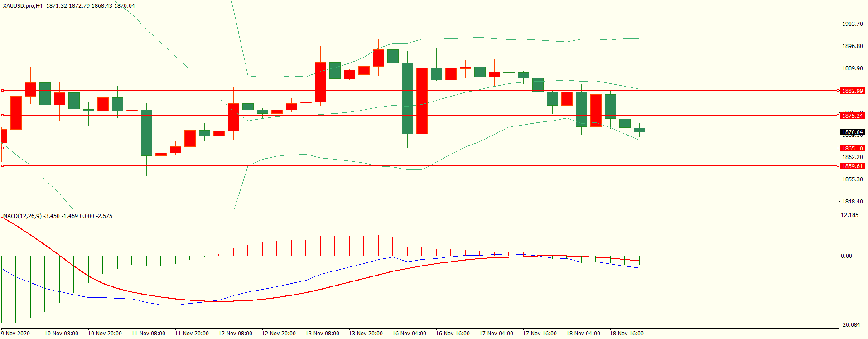Click the 18 Nov 16:00 time label
868x339 pixels.
627,334
